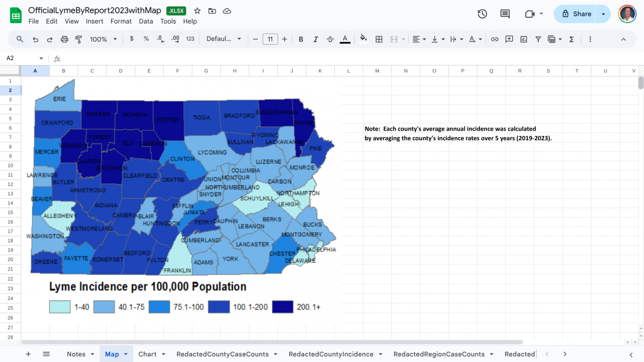Star the OfficialLymeByReport2023withMap document
644x362 pixels.
point(197,11)
